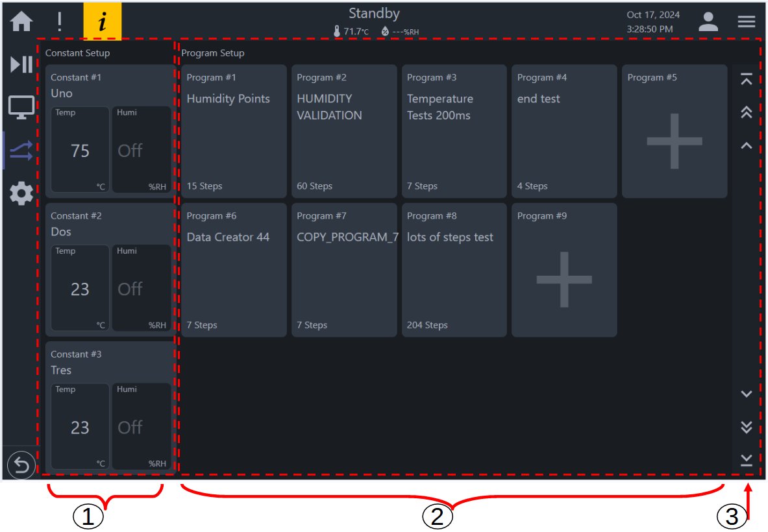
Task: Move down one row with single chevron
Action: coord(747,394)
